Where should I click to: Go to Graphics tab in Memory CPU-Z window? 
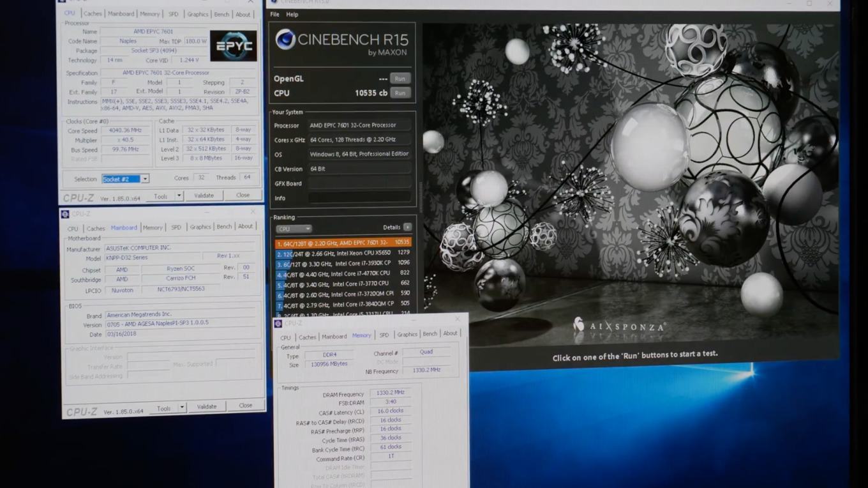pos(407,334)
